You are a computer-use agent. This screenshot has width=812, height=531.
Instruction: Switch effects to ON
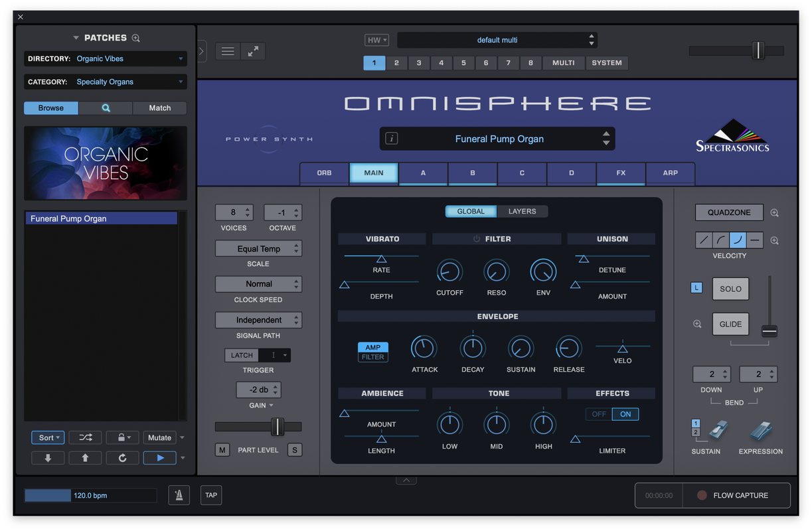[x=625, y=414]
